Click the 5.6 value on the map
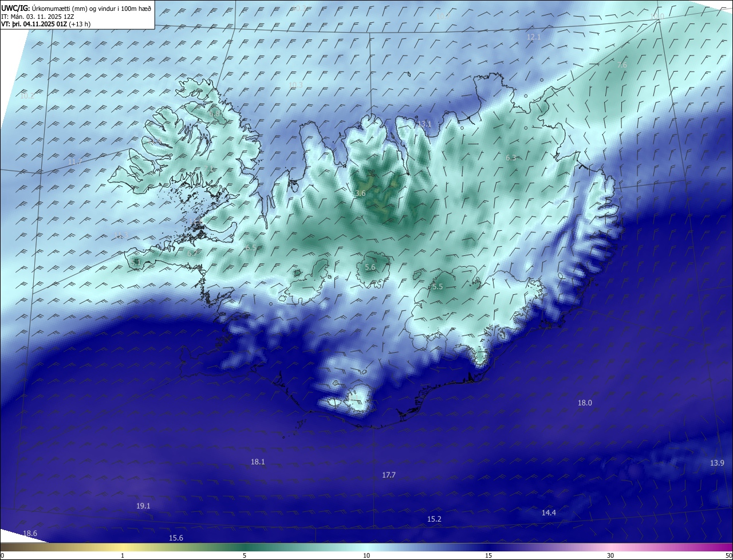The height and width of the screenshot is (560, 733). pyautogui.click(x=370, y=267)
